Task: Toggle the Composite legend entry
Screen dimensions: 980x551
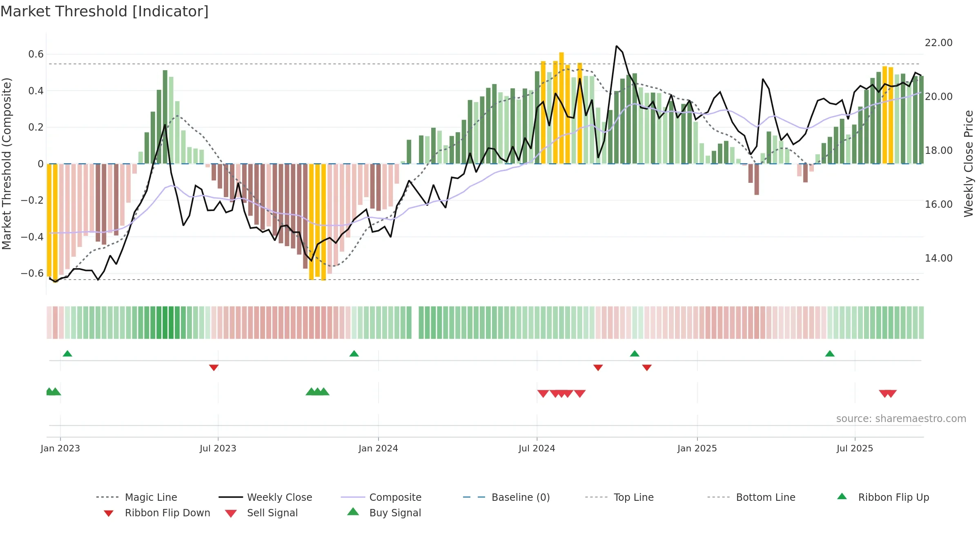Action: click(381, 497)
